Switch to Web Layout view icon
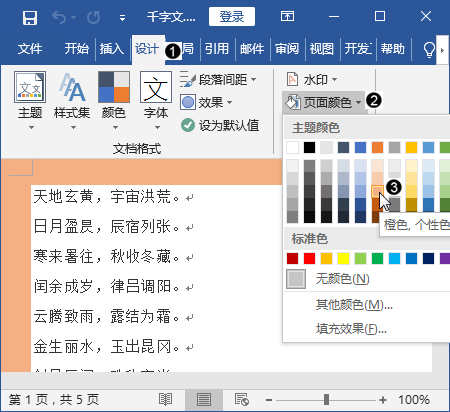 coord(242,399)
